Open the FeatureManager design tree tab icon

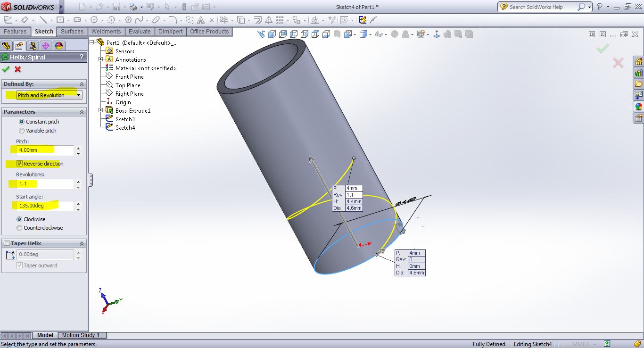[6, 46]
